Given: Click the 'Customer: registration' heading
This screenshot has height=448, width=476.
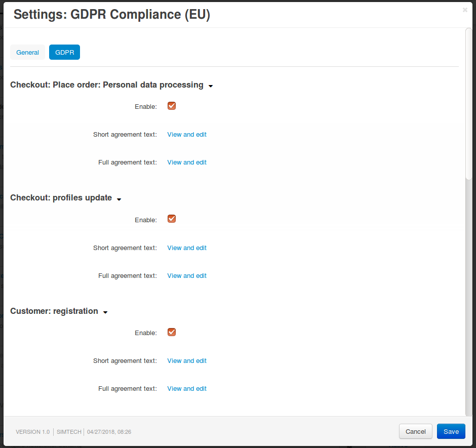Looking at the screenshot, I should (x=54, y=311).
